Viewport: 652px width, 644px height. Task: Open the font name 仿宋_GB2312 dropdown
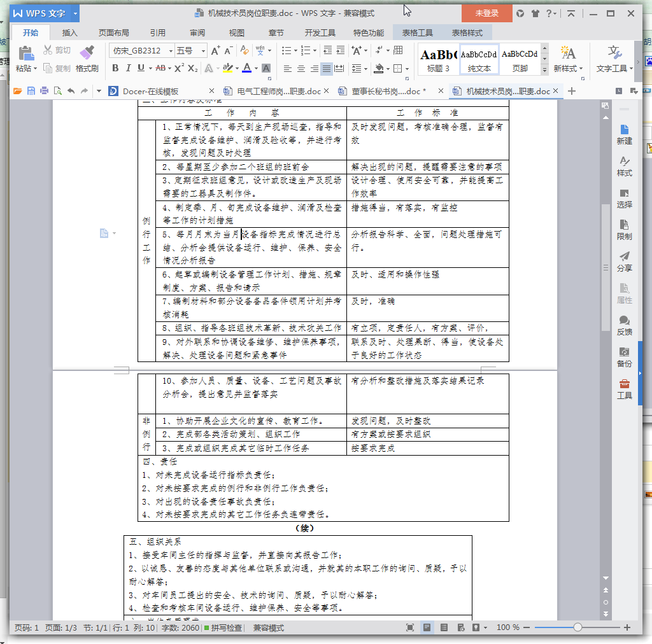click(171, 51)
